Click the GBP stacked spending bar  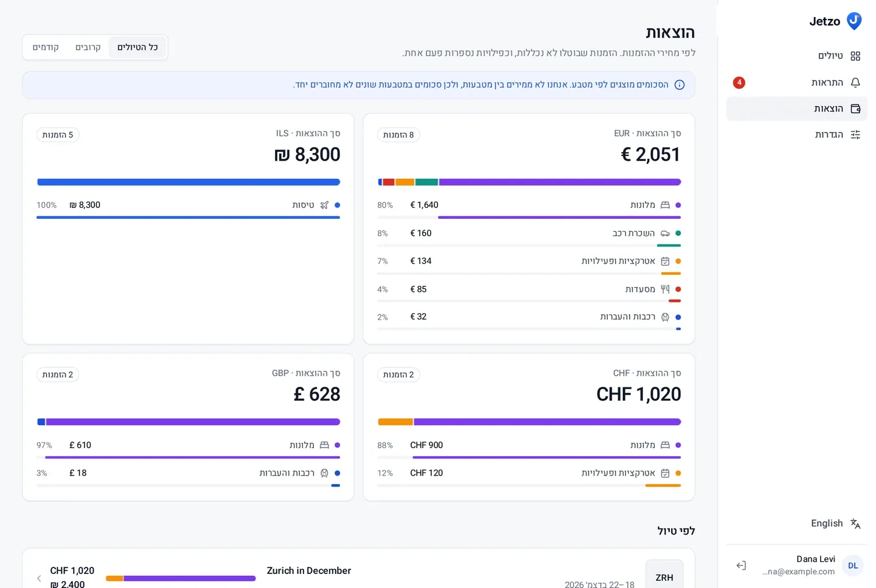(189, 422)
